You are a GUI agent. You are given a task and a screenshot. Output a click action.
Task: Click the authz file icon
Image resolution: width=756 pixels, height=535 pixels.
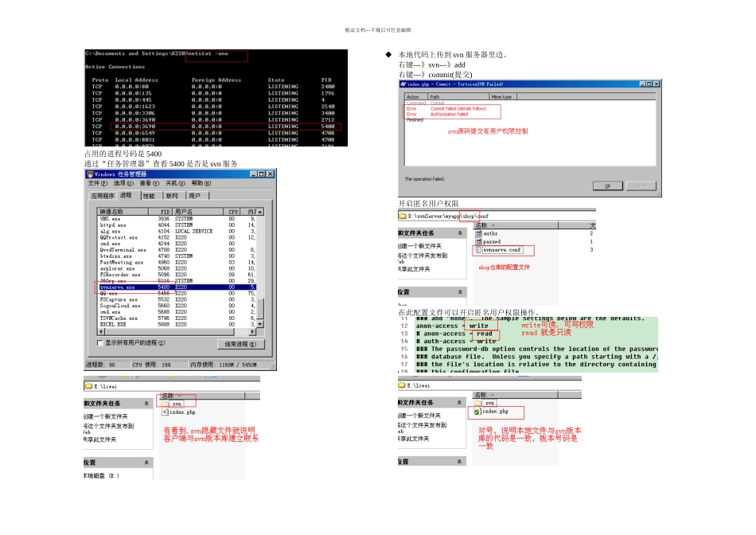479,233
